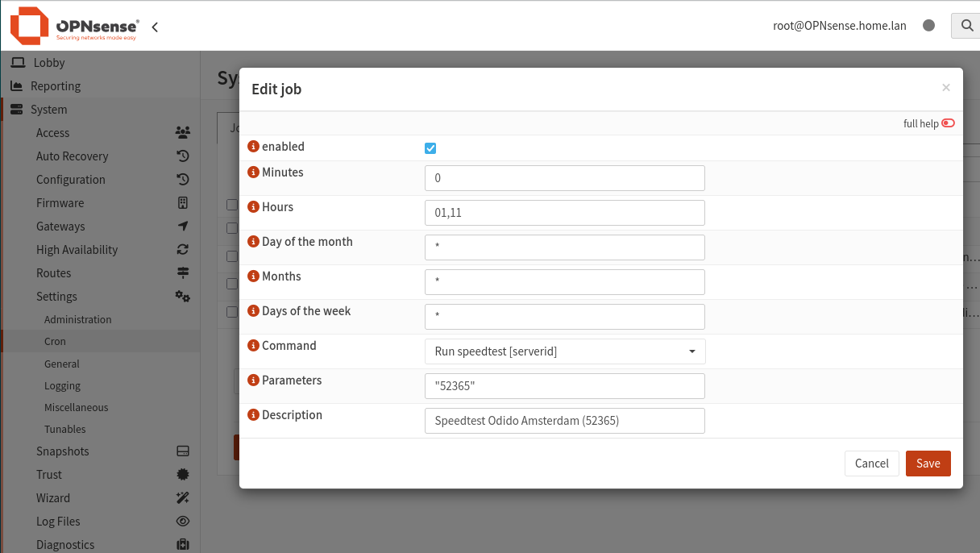
Task: Show help info for Days of the week
Action: [x=253, y=311]
